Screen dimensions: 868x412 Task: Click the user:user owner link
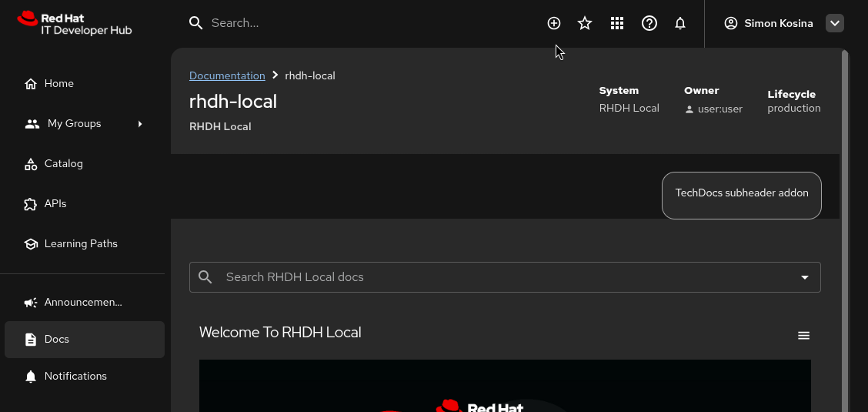pos(719,109)
